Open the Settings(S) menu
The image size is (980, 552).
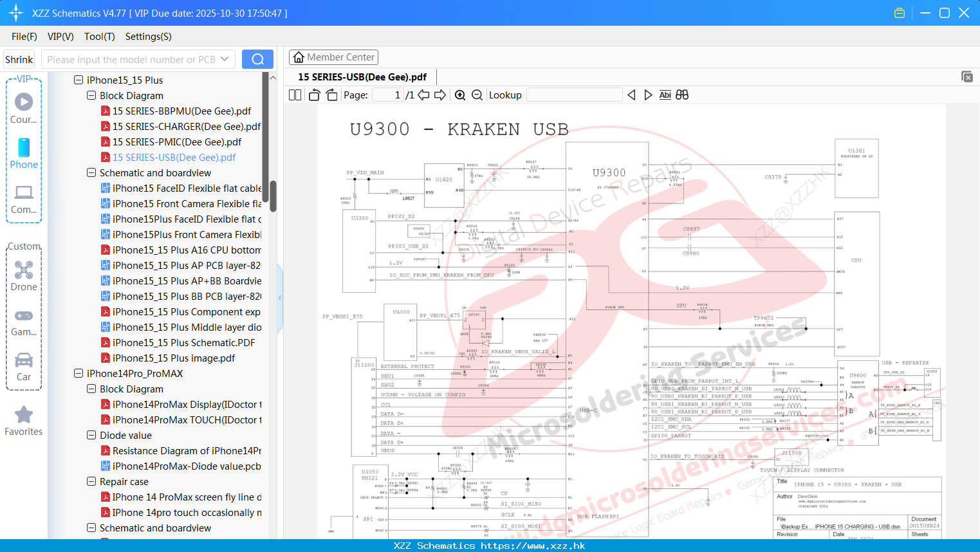click(x=149, y=37)
